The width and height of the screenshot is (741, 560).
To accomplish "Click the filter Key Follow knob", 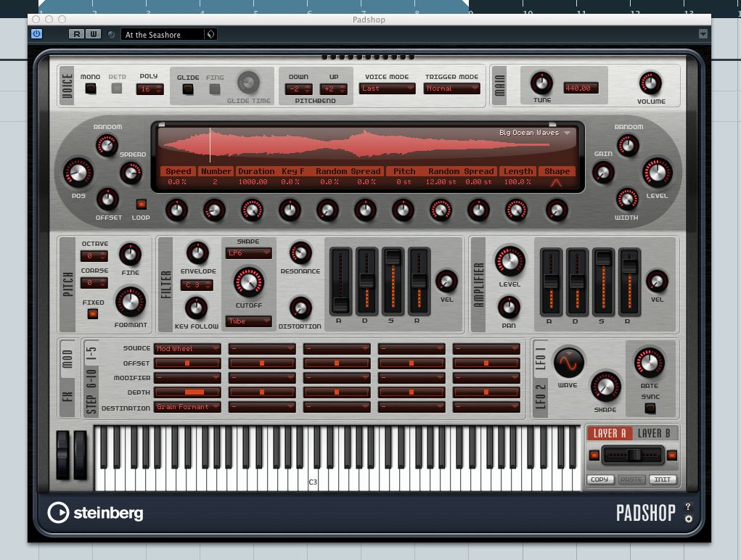I will 196,308.
